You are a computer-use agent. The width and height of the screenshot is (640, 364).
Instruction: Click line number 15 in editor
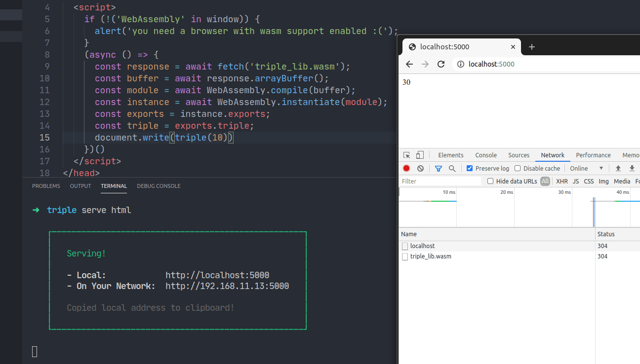pos(45,138)
